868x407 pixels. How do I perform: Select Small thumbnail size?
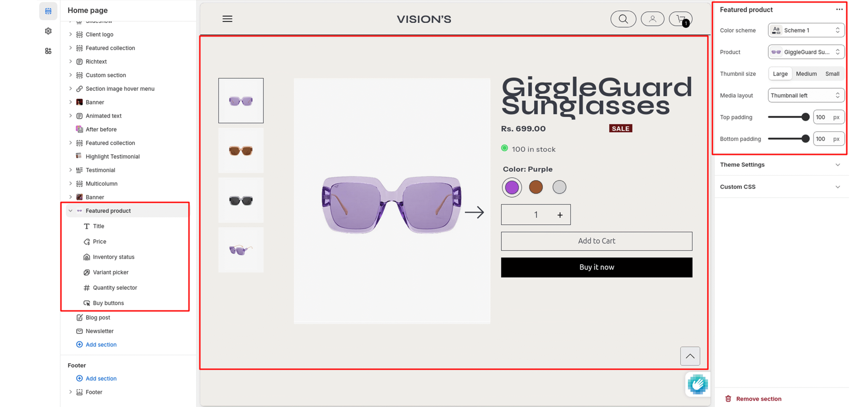(x=832, y=74)
